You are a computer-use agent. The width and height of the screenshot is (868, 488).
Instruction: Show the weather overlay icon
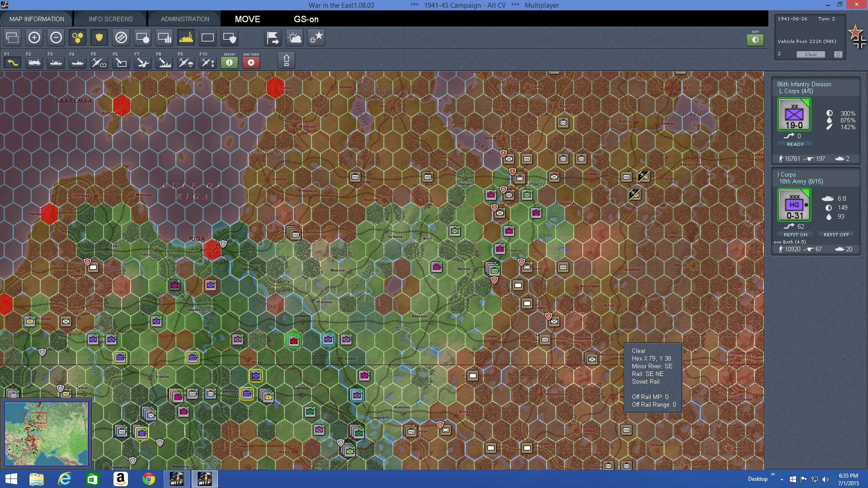(295, 38)
